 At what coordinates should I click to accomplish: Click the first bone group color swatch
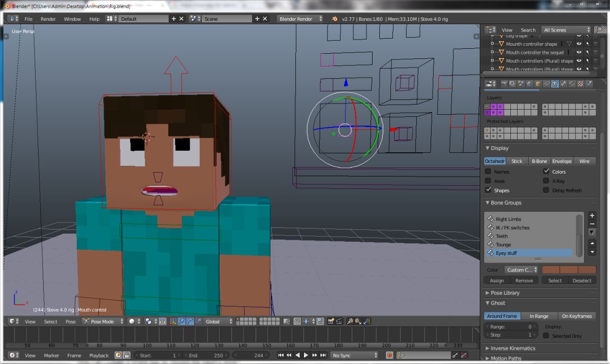pos(551,270)
